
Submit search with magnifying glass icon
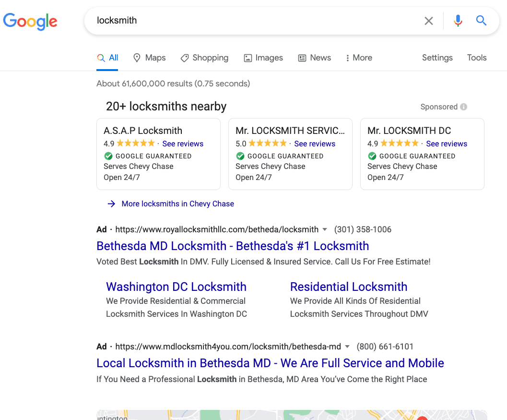[x=481, y=21]
